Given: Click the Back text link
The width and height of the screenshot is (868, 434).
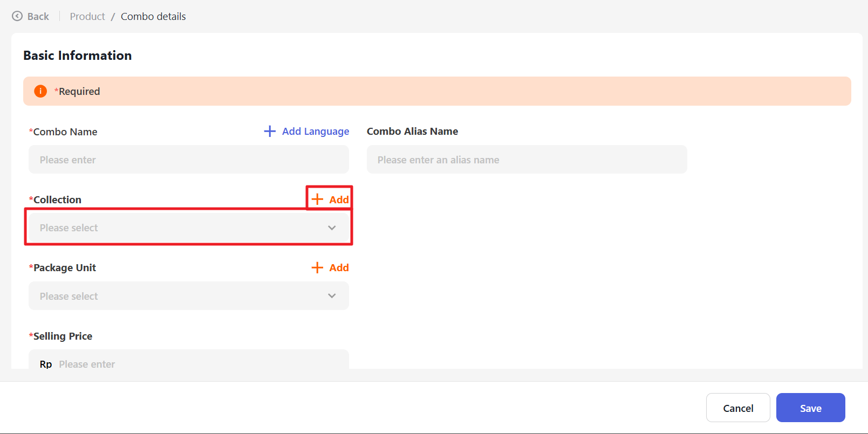Looking at the screenshot, I should 38,16.
